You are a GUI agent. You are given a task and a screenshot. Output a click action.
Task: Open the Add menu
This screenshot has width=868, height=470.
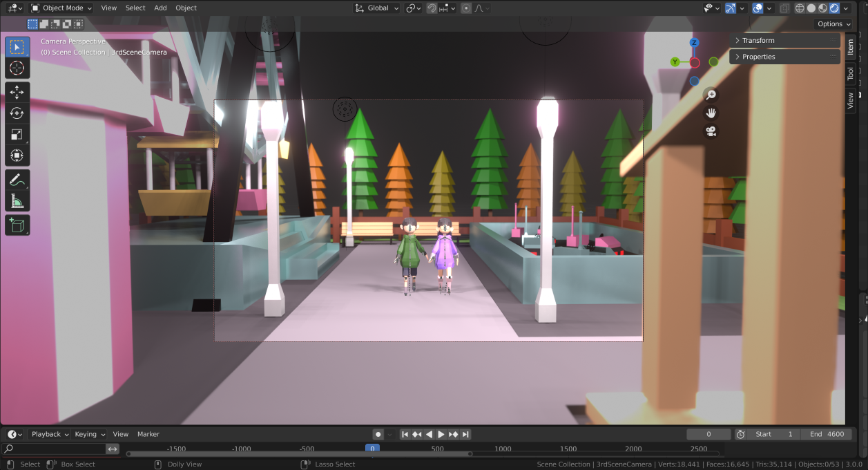160,8
